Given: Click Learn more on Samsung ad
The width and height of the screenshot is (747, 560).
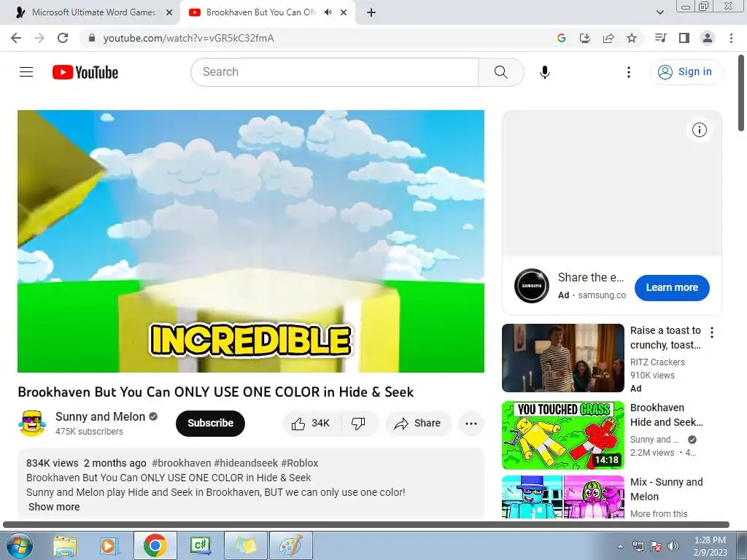Looking at the screenshot, I should [672, 287].
